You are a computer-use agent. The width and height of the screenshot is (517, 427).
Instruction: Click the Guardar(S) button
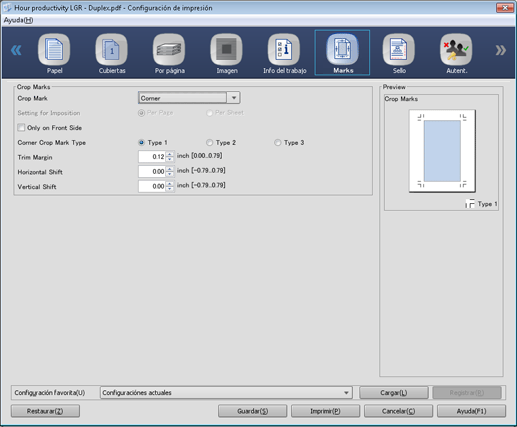(x=252, y=411)
